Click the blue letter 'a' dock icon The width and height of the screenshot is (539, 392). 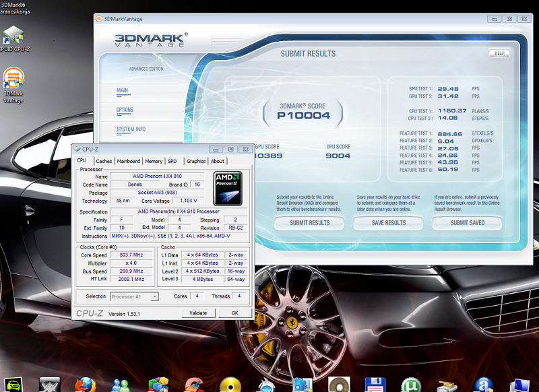coord(484,385)
